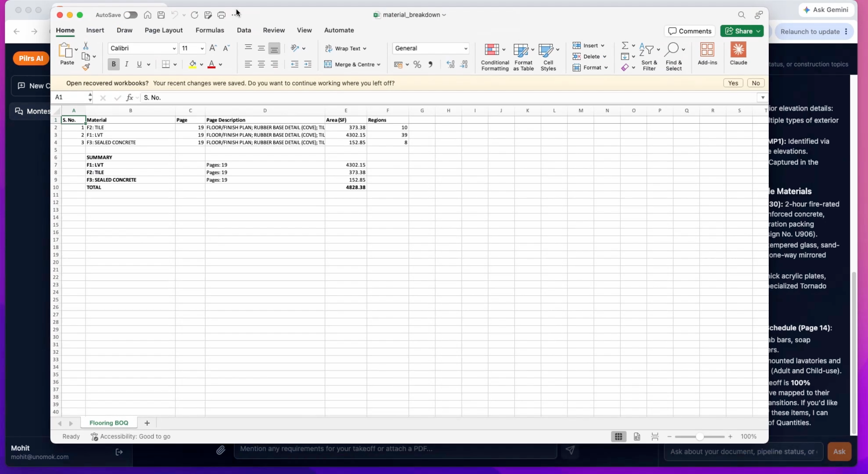Image resolution: width=868 pixels, height=474 pixels.
Task: Toggle Page Break Preview in status bar
Action: click(655, 436)
